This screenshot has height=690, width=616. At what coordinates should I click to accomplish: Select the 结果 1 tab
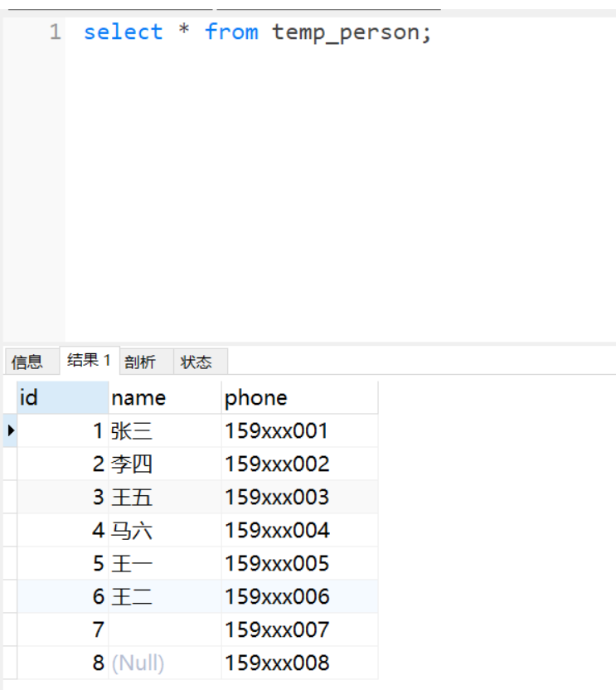[90, 361]
